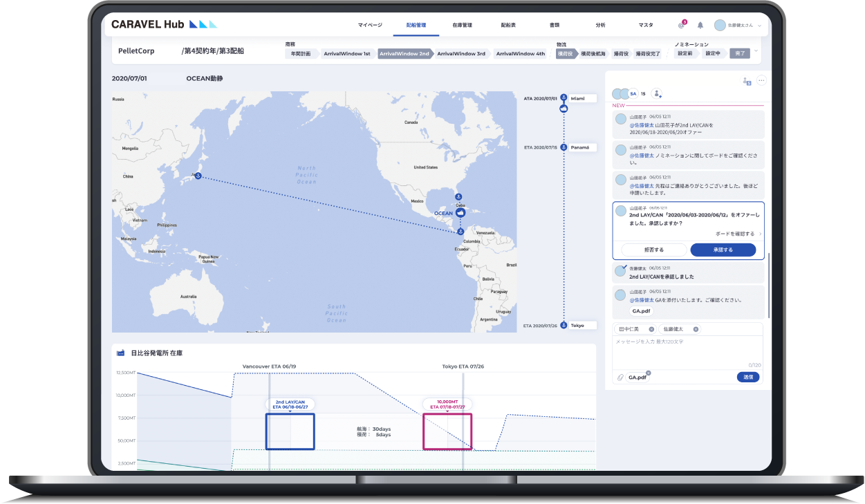Click the Japan anchor marker on the map

pos(198,176)
